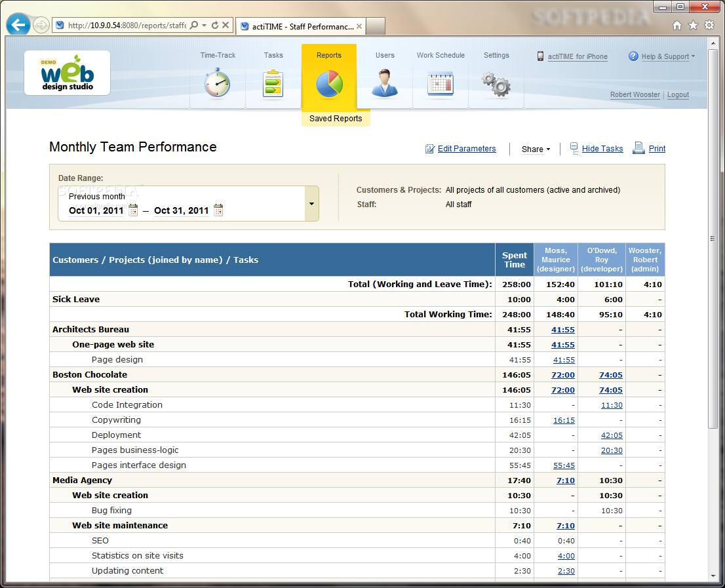Screen dimensions: 725x588
Task: Open the Work Schedule calendar icon
Action: point(441,84)
